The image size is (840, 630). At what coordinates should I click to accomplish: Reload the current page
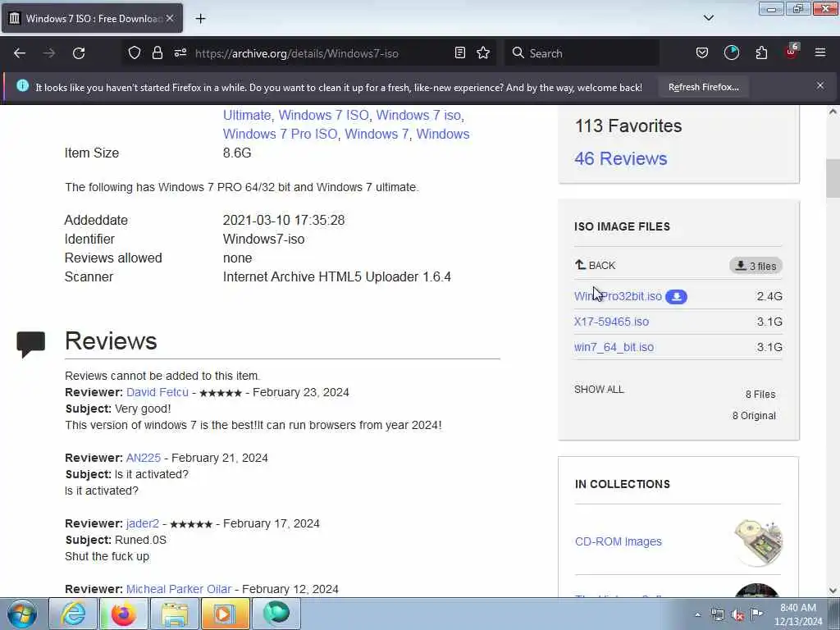coord(79,53)
